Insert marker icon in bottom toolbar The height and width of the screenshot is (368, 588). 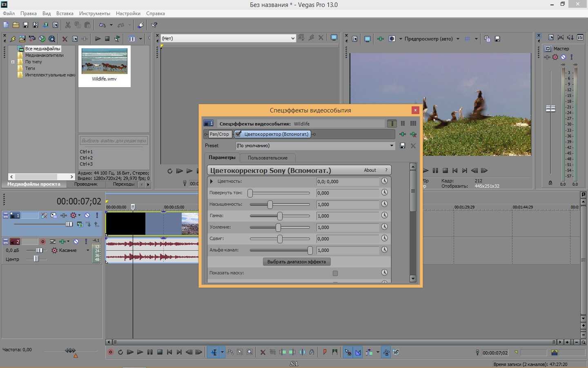point(325,352)
